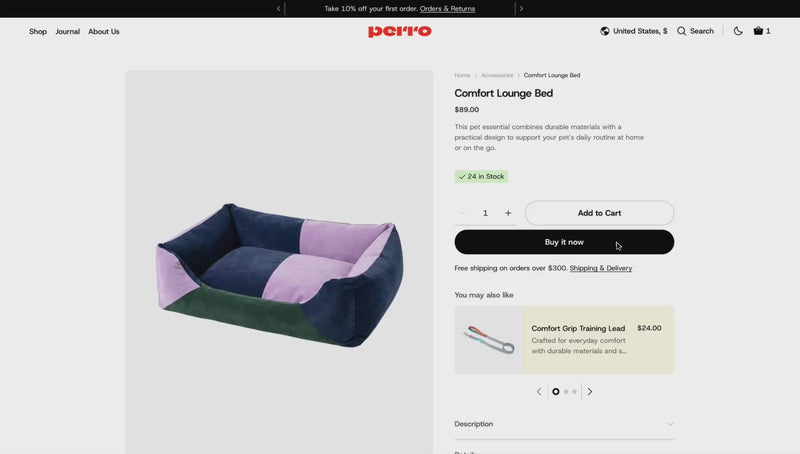Go to the previous recommended product arrow
800x454 pixels.
pos(539,392)
